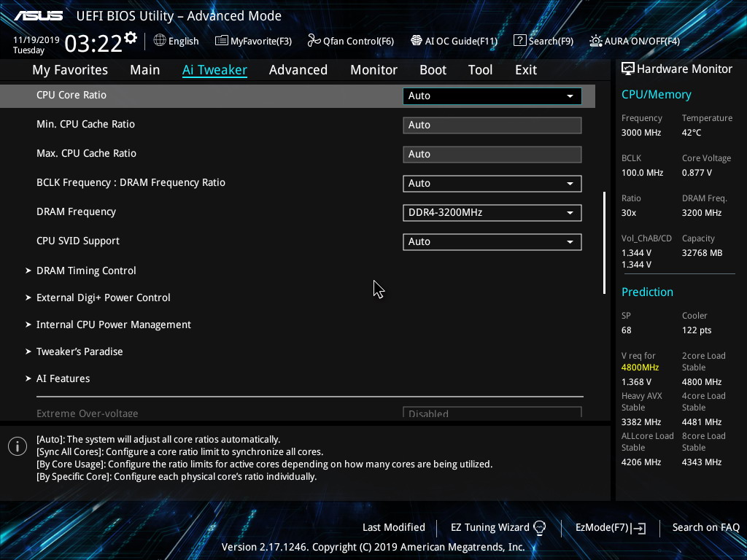The image size is (747, 560).
Task: Click the date 11/19/2019 Tuesday
Action: pos(36,45)
